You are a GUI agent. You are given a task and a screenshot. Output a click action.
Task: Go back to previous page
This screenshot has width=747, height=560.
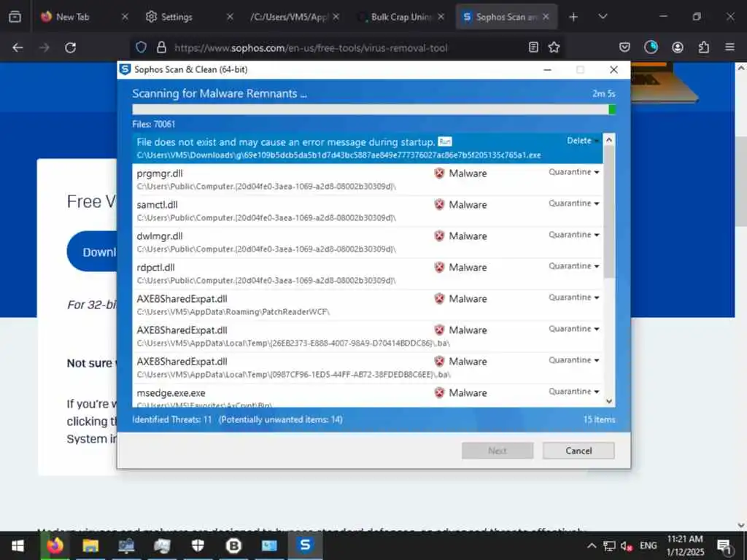18,47
